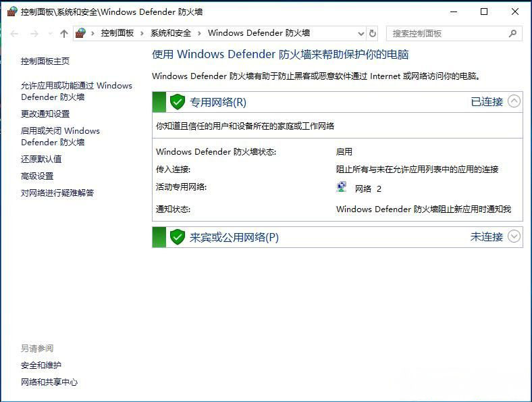532x402 pixels.
Task: Open the chevron after 控制面板 breadcrumb
Action: tap(142, 33)
